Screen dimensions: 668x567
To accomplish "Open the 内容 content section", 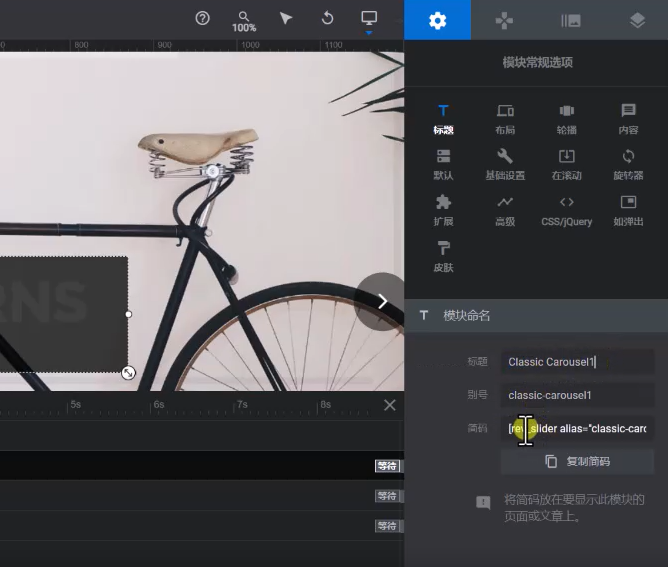I will coord(628,119).
